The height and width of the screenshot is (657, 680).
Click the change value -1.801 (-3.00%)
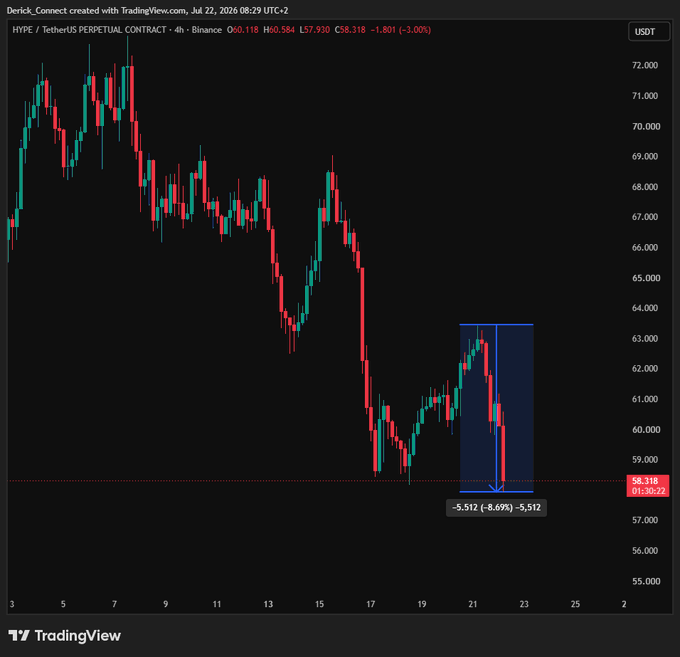(401, 30)
